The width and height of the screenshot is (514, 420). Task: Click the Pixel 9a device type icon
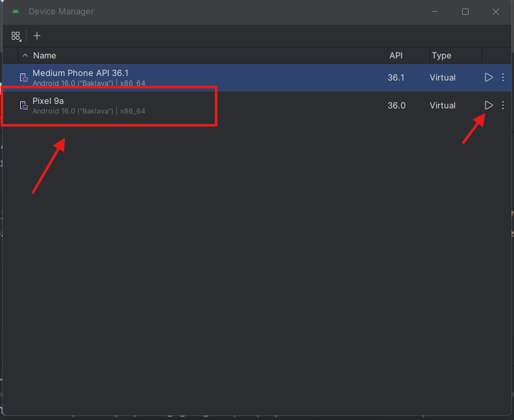pyautogui.click(x=23, y=106)
